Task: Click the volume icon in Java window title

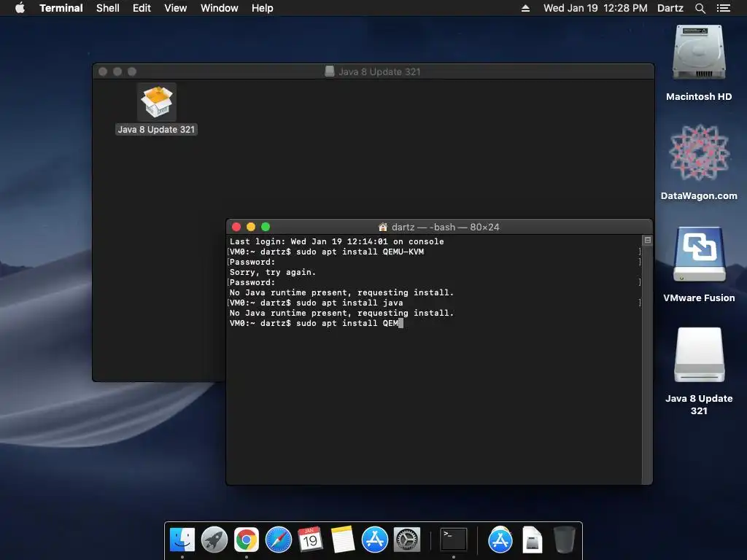Action: click(329, 71)
